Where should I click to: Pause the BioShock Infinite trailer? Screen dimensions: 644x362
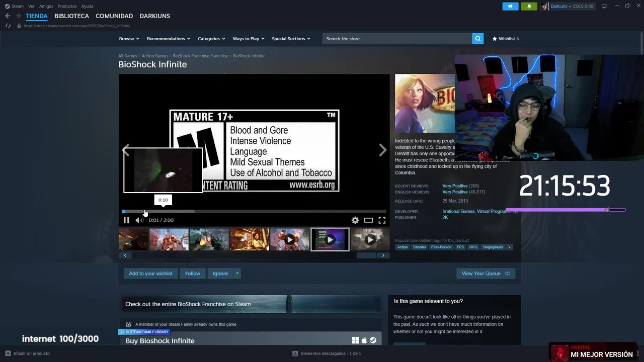[126, 220]
